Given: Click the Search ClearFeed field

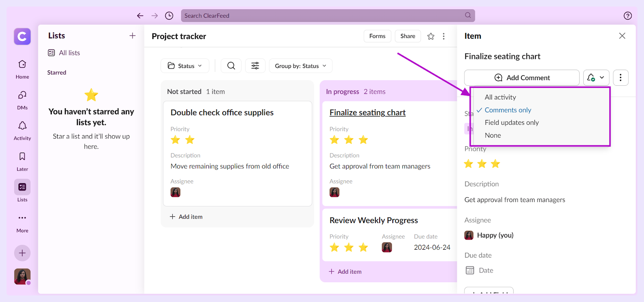Looking at the screenshot, I should [328, 15].
